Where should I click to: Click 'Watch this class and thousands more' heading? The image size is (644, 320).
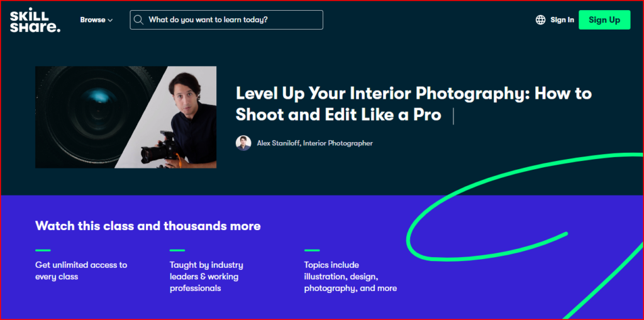148,226
